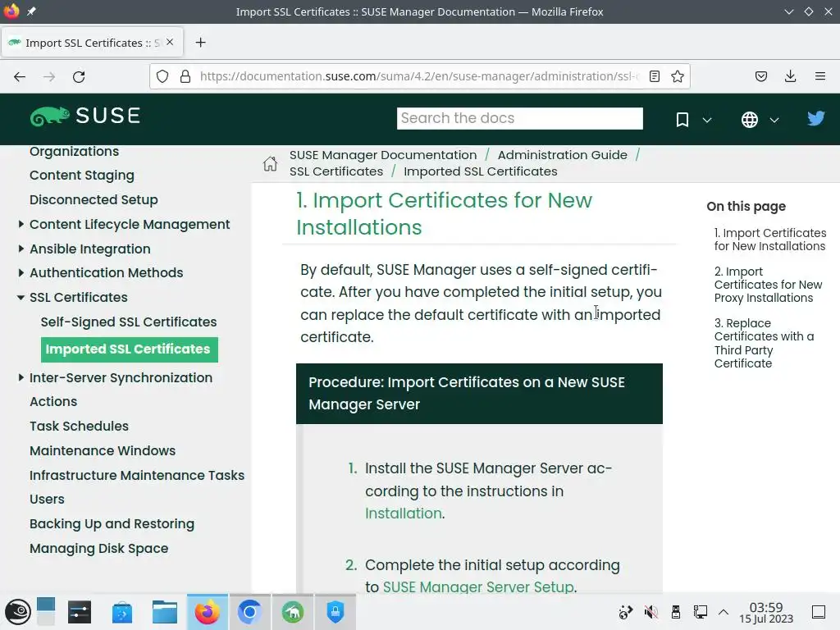Follow the Installation link in step 1
The image size is (840, 630).
click(x=404, y=514)
